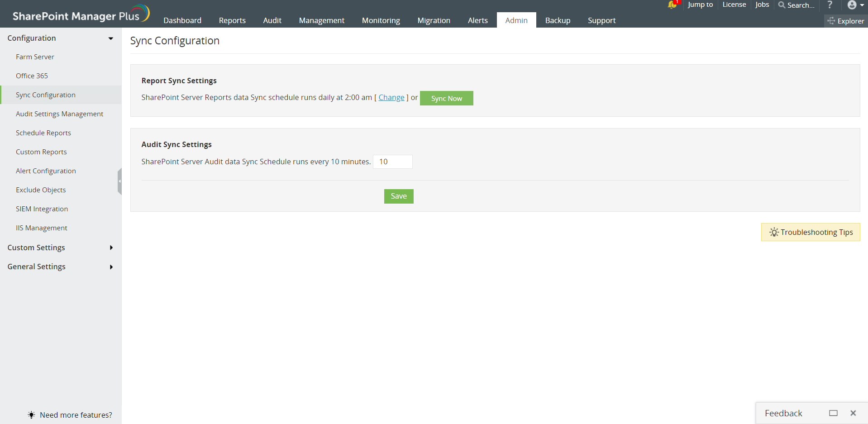Collapse the Configuration section

point(111,38)
